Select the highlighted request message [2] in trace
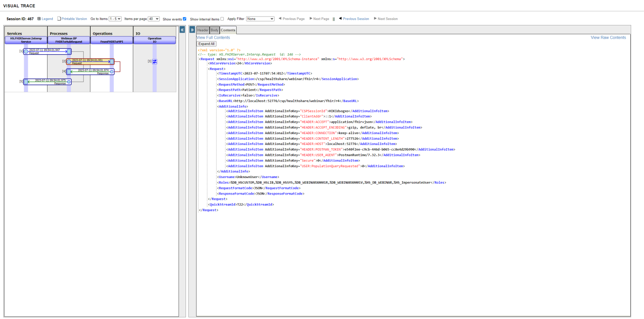644x319 pixels. (x=90, y=62)
